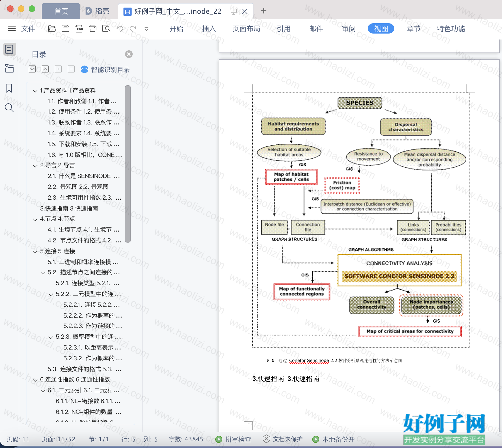
Task: Switch to 稻壳 tab
Action: [x=98, y=11]
